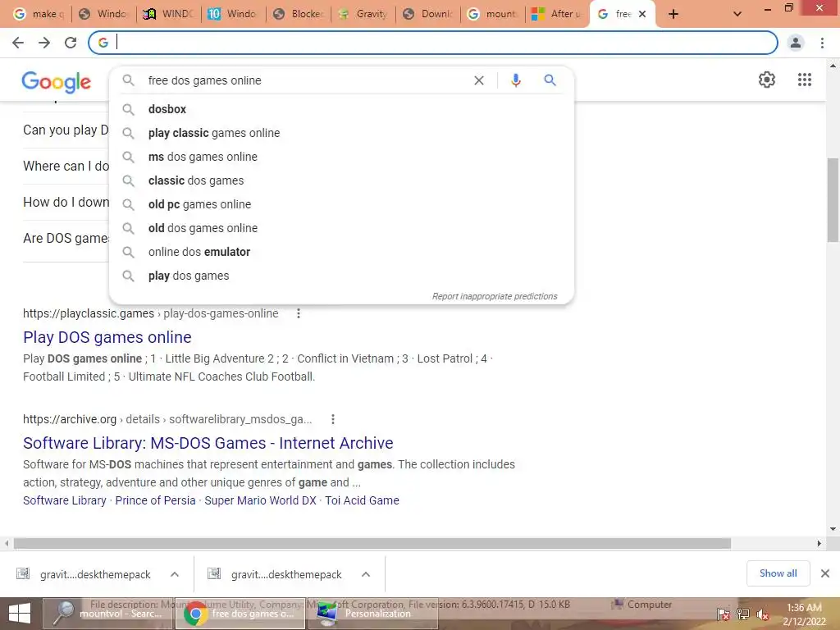Select the 'dosbox' suggestion
The height and width of the screenshot is (630, 840).
pyautogui.click(x=341, y=109)
